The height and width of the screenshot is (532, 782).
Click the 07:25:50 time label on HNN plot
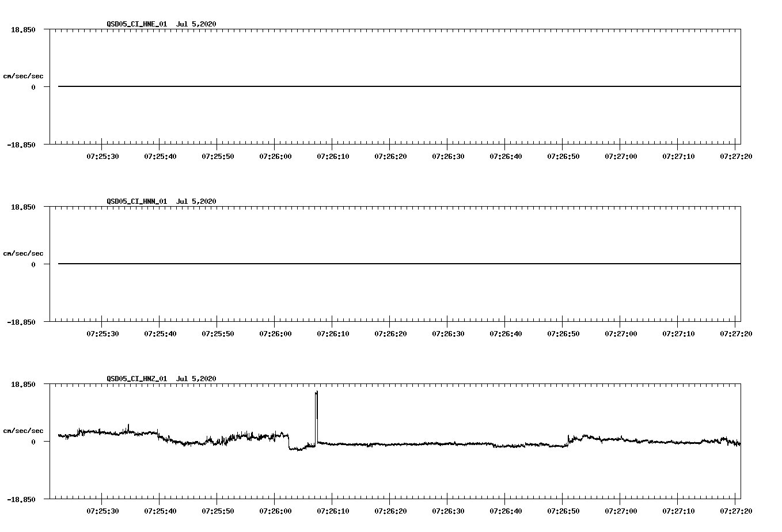218,333
